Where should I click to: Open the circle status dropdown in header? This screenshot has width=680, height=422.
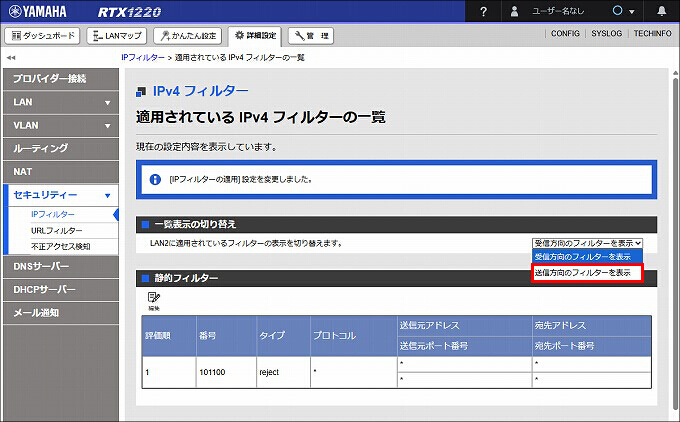[x=623, y=11]
